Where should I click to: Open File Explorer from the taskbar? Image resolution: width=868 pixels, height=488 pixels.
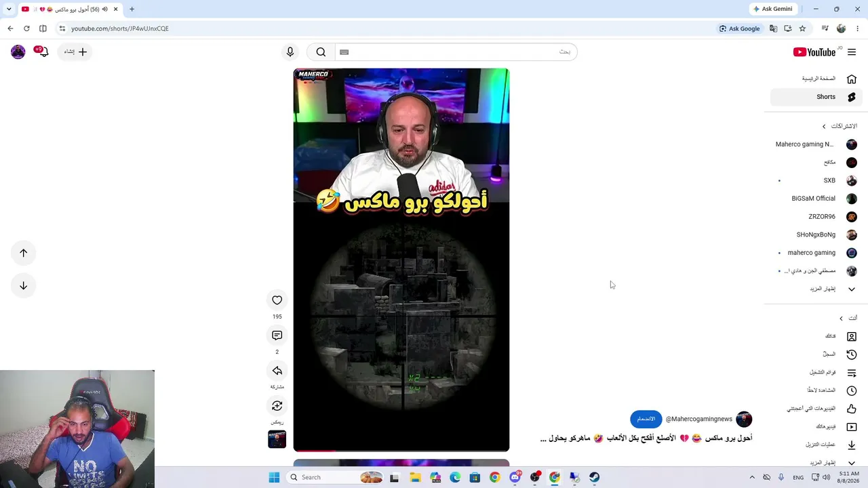click(x=415, y=477)
